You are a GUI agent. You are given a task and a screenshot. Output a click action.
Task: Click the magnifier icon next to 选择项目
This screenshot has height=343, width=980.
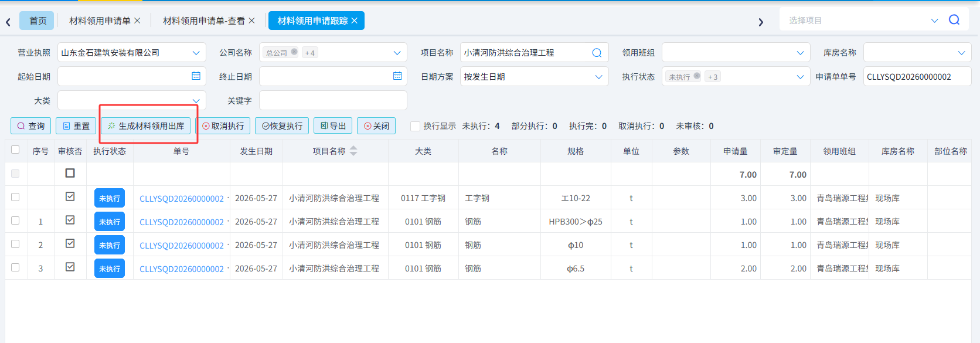coord(954,20)
